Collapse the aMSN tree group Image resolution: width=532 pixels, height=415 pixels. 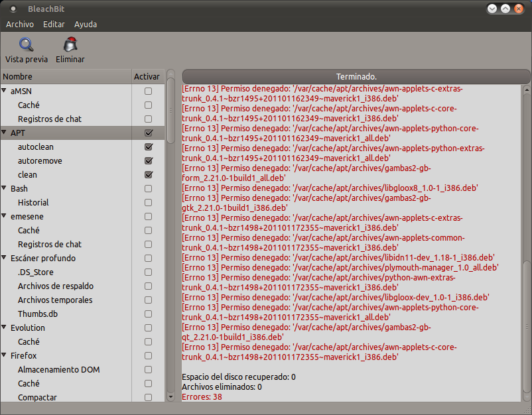(x=4, y=91)
